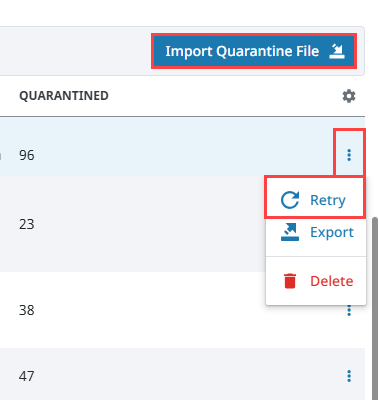The height and width of the screenshot is (400, 380).
Task: Click the red trash can icon
Action: [x=290, y=281]
